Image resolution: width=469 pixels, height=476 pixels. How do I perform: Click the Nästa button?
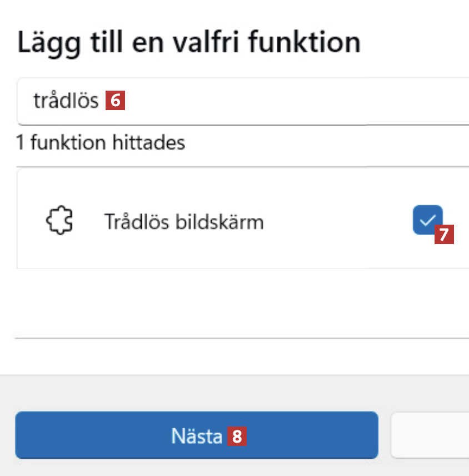click(196, 435)
